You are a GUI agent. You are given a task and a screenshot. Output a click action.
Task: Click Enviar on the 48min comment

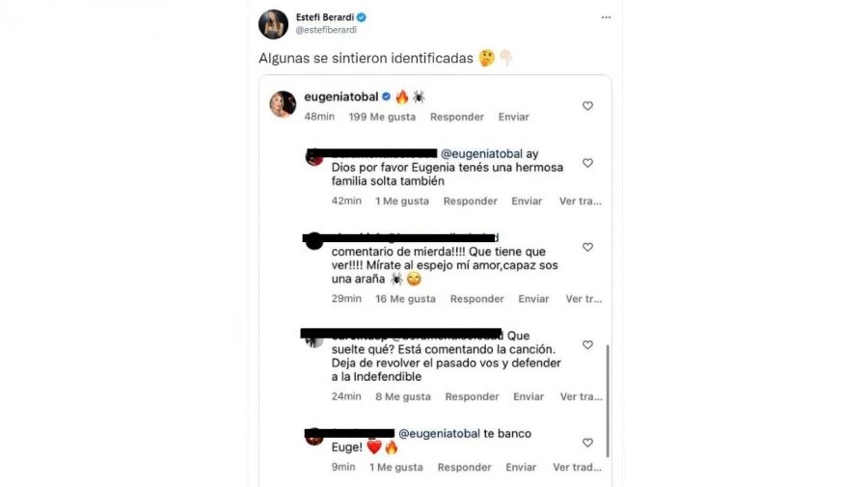pyautogui.click(x=514, y=117)
